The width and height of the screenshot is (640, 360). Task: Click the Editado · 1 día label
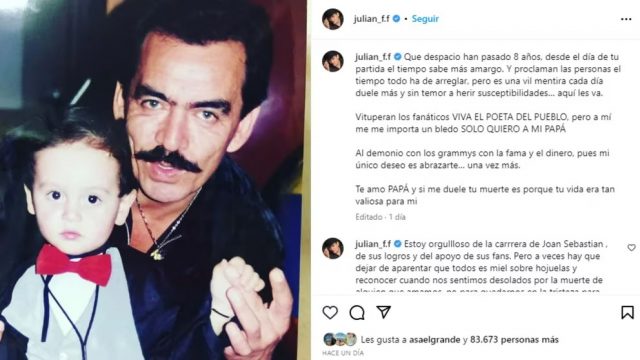tap(380, 217)
